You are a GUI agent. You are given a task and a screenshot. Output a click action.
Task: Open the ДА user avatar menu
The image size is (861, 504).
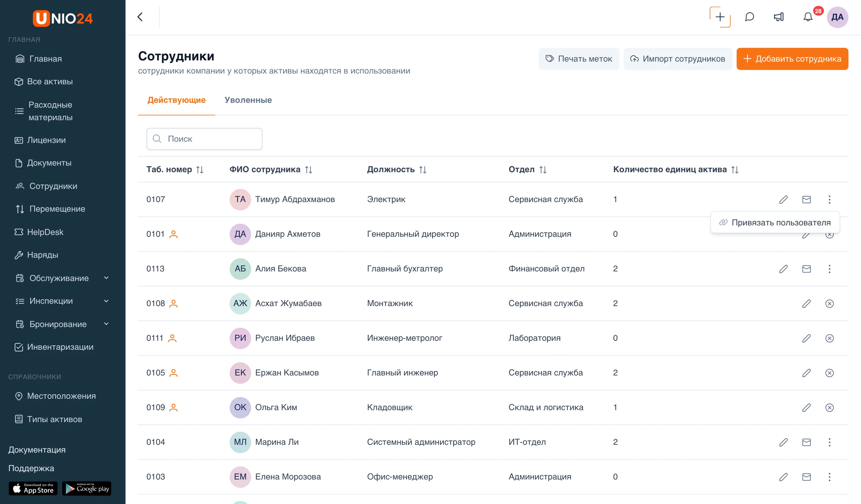[x=837, y=17]
